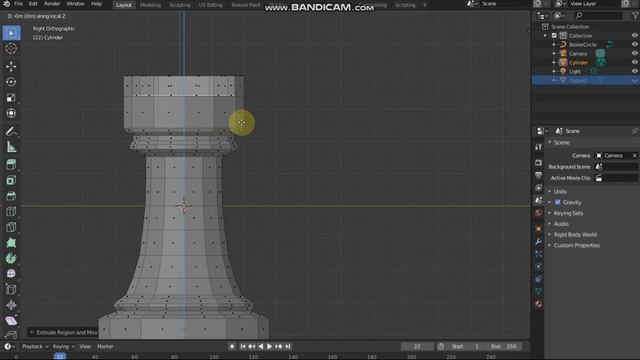
Task: Collapse the Scene panel
Action: coord(561,143)
